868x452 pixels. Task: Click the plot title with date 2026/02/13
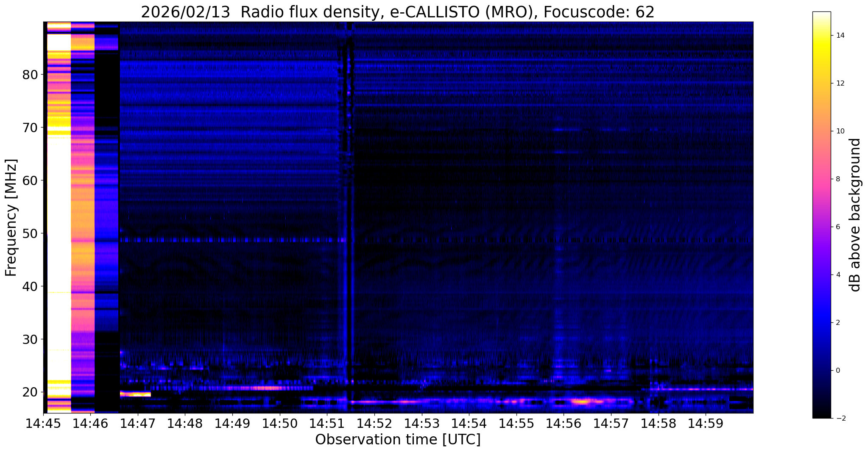click(x=398, y=12)
